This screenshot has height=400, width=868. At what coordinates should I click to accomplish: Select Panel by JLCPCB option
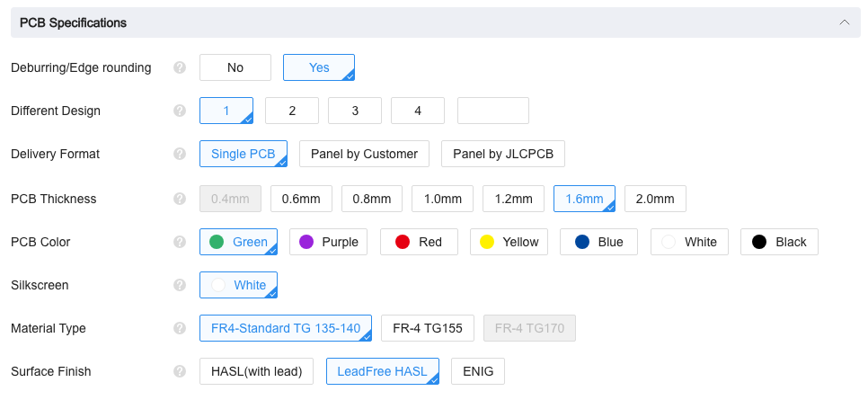[x=503, y=154]
